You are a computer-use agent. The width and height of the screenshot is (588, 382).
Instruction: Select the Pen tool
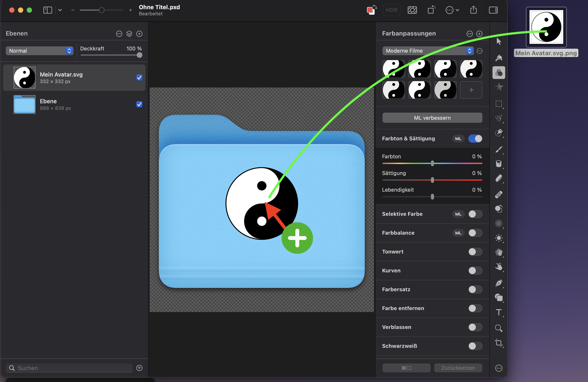pos(499,283)
